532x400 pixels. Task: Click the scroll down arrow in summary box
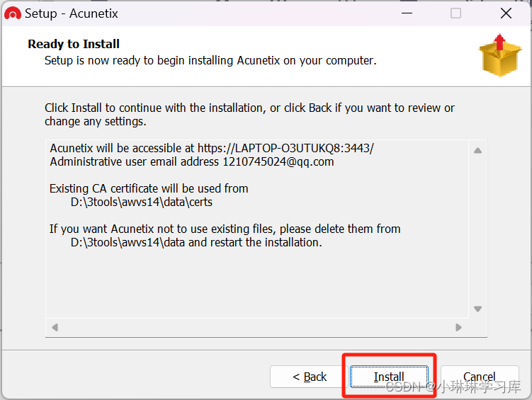tap(477, 309)
